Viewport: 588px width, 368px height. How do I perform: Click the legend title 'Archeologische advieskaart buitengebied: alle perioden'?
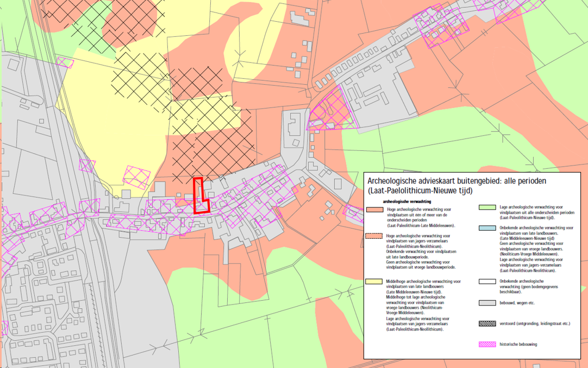[456, 181]
